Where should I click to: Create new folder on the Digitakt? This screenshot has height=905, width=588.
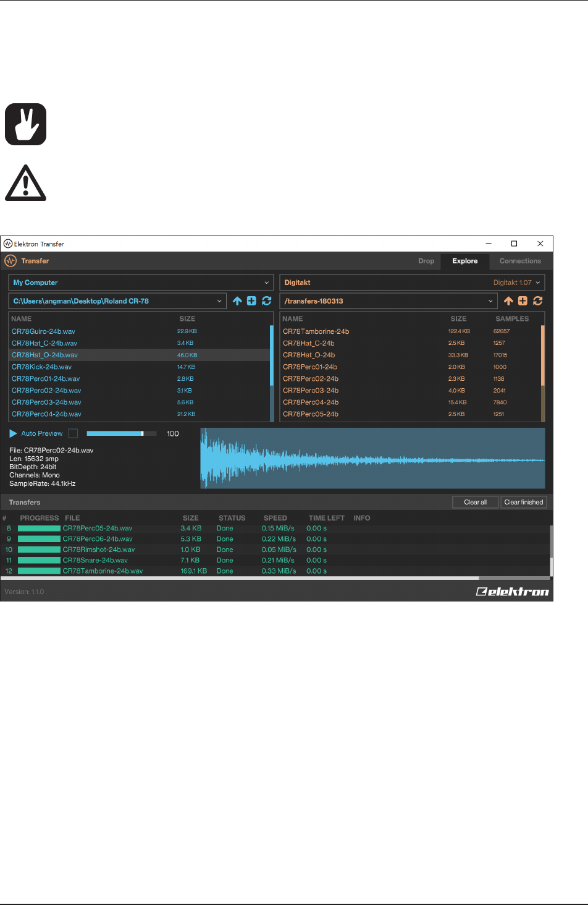[523, 301]
